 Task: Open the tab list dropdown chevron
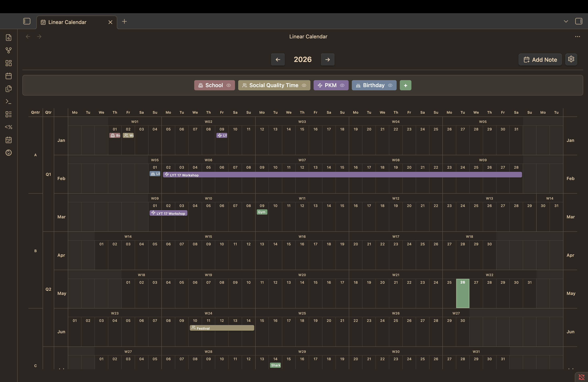566,21
